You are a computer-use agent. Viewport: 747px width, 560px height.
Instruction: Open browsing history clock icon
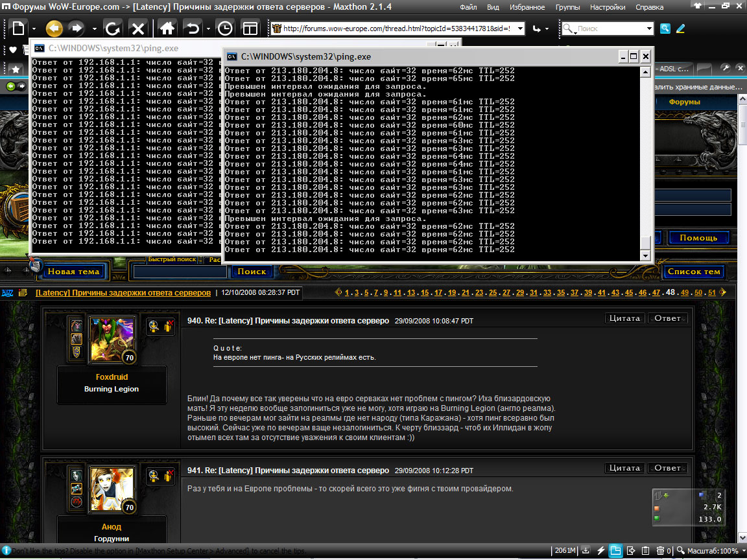pyautogui.click(x=225, y=29)
